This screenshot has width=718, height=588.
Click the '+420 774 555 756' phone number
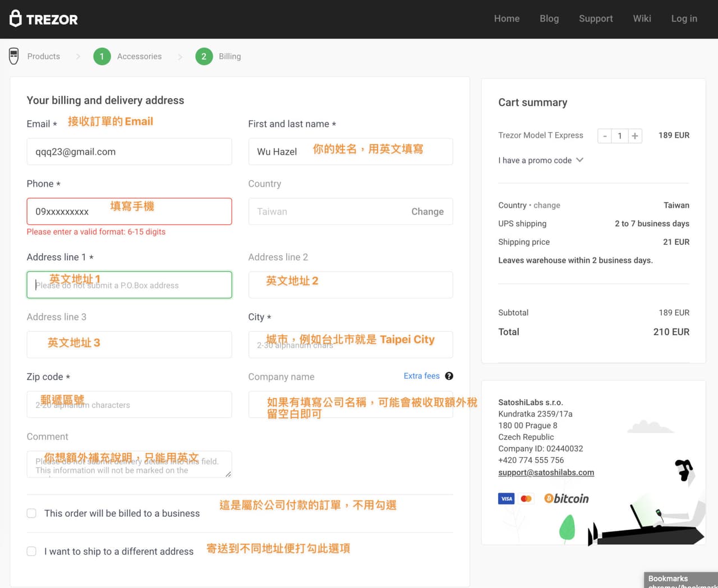531,460
